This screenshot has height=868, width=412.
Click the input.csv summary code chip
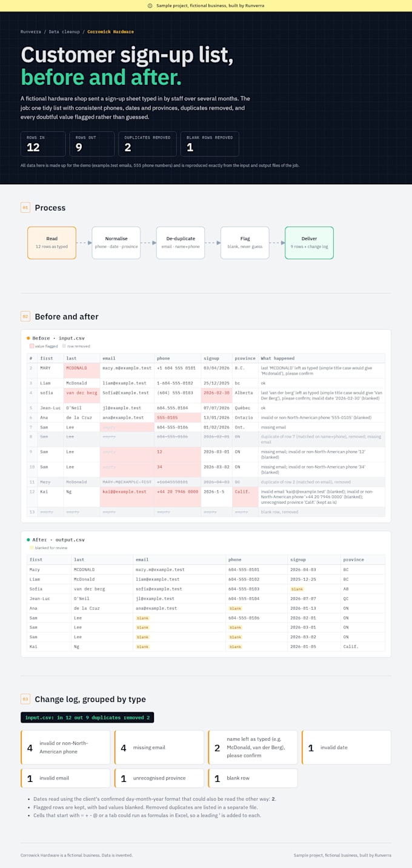[x=87, y=717]
